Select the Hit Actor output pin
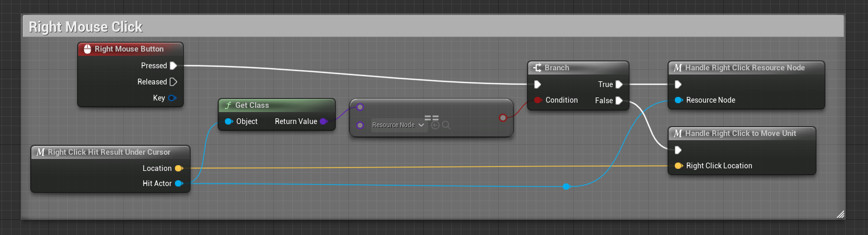Screen dimensions: 868x235 click(179, 183)
